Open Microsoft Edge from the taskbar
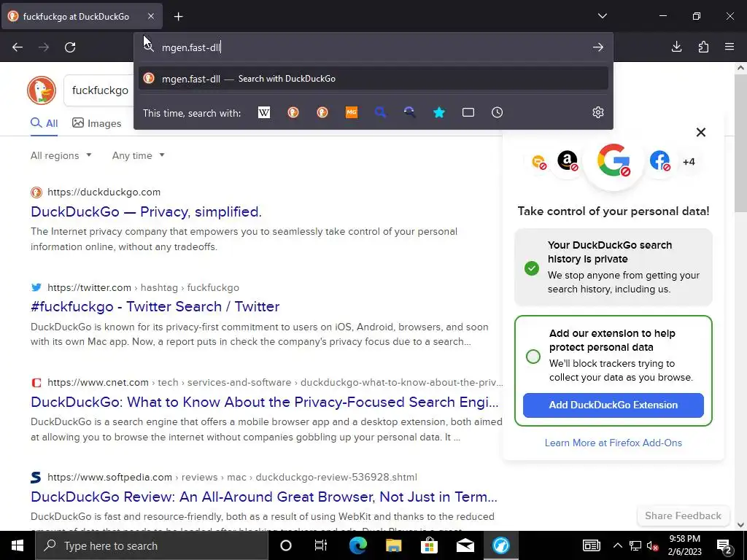The image size is (747, 560). point(357,545)
